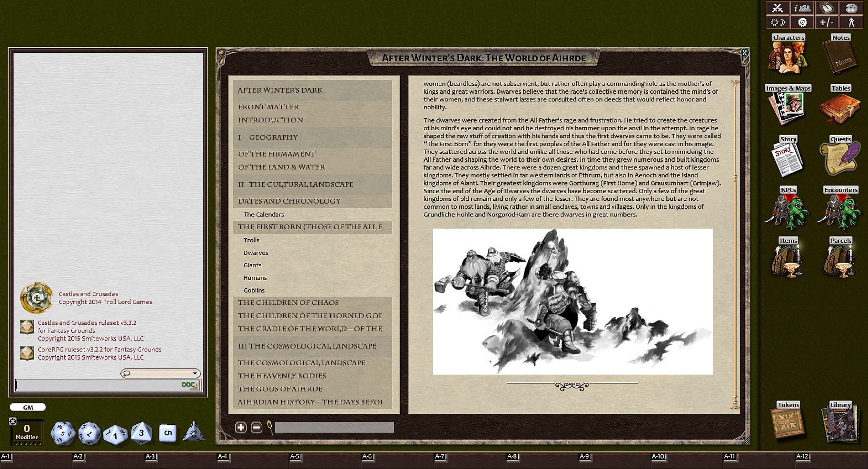Image resolution: width=868 pixels, height=469 pixels.
Task: Collapse all entries with the minus button
Action: [256, 428]
